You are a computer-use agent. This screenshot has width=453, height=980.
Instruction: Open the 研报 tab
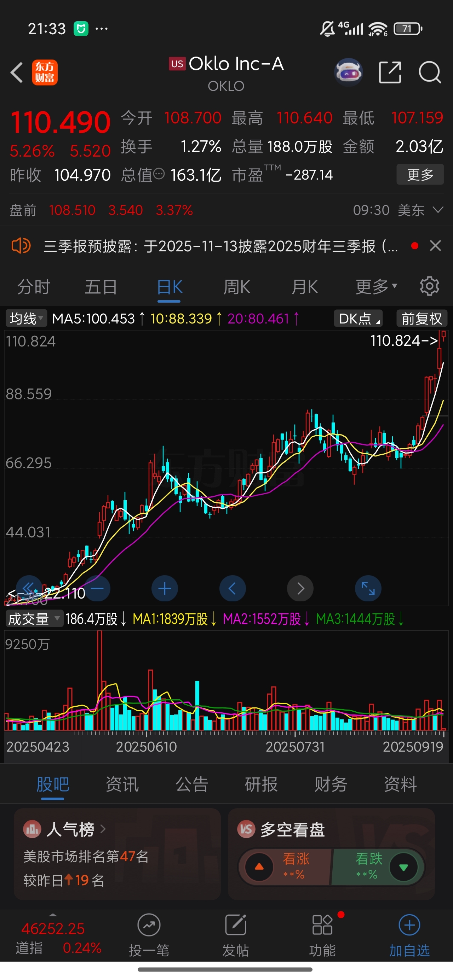tap(261, 784)
